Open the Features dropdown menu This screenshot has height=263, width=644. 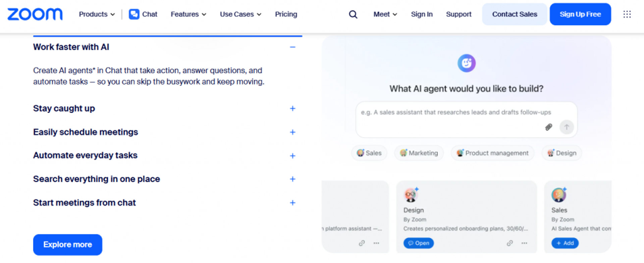(x=189, y=14)
